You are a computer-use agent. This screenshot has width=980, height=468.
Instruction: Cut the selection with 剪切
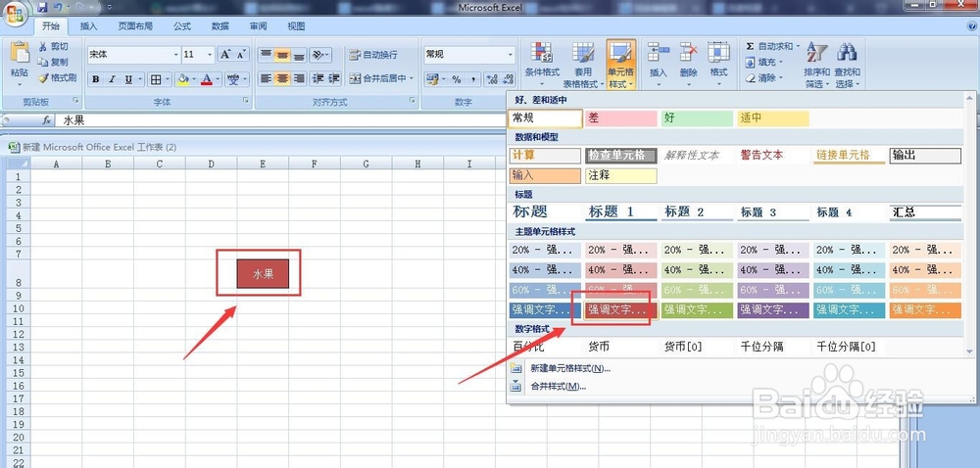pyautogui.click(x=53, y=47)
